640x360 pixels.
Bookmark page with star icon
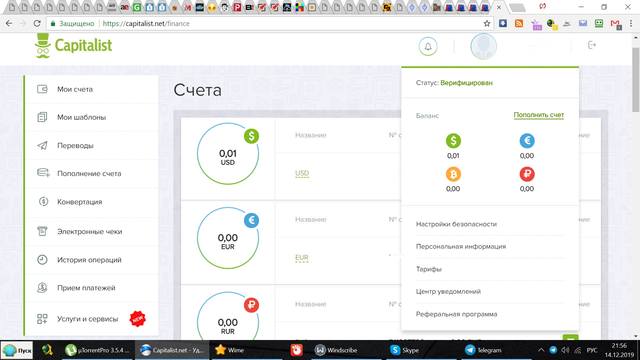pyautogui.click(x=487, y=24)
